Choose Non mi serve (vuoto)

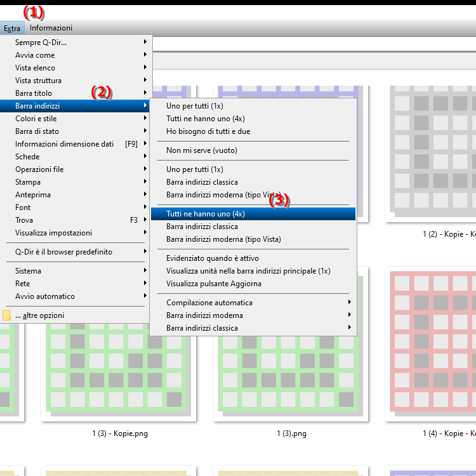pos(253,150)
